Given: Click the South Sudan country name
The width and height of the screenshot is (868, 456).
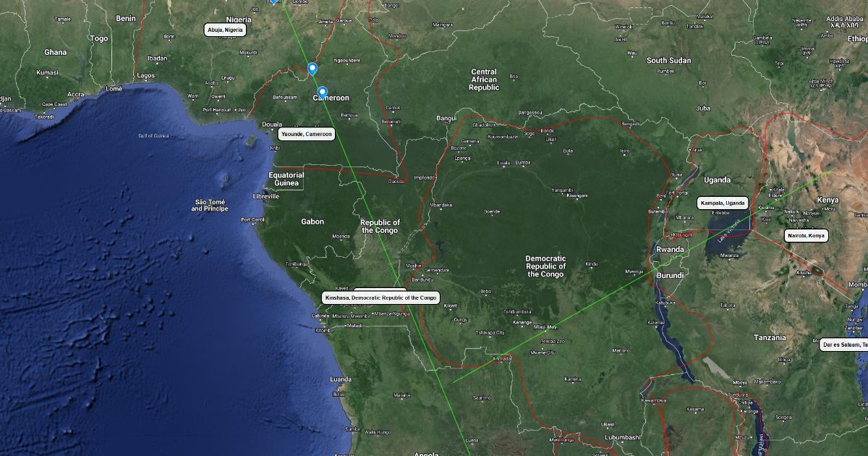Looking at the screenshot, I should (668, 60).
